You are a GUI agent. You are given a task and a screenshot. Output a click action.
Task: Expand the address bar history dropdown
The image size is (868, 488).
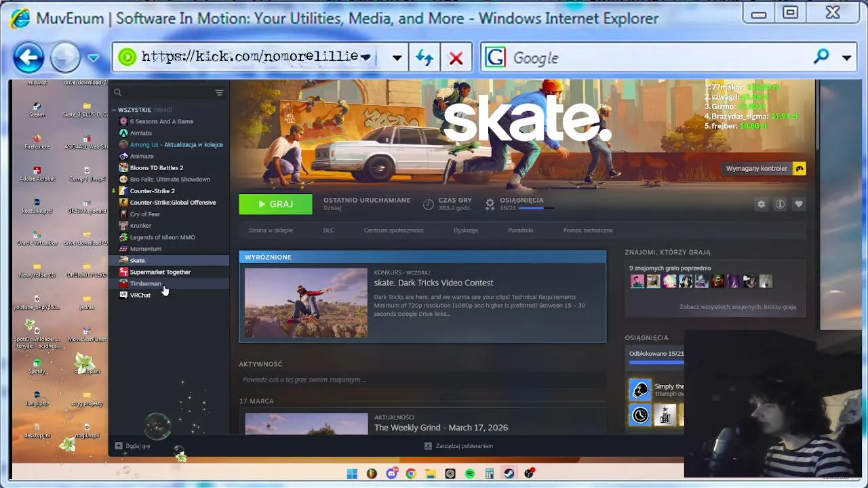pos(397,58)
